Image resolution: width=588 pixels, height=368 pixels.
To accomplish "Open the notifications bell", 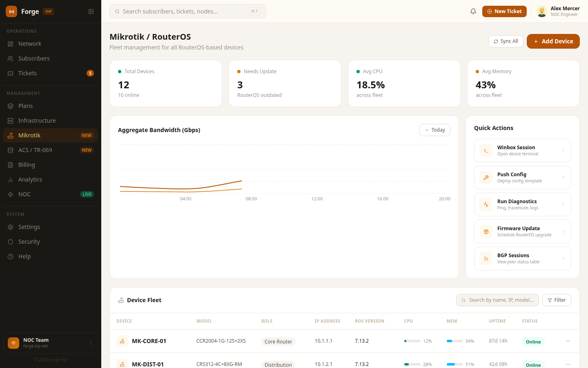I will [x=473, y=11].
